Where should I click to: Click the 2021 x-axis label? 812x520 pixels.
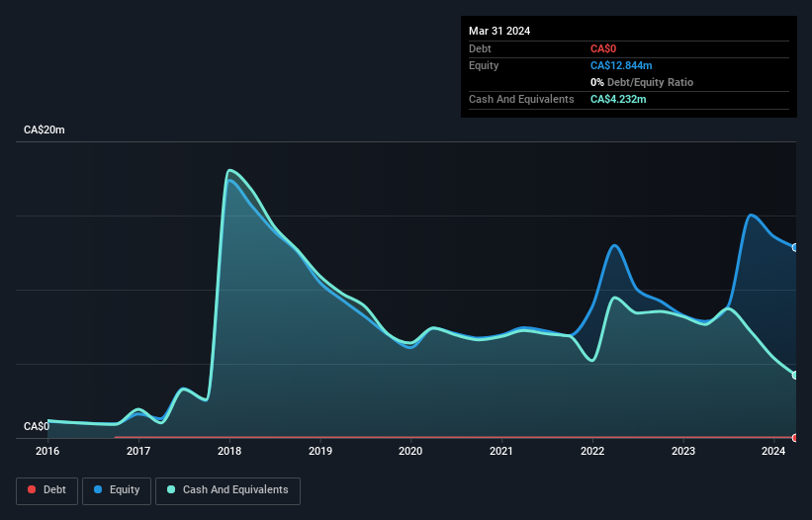click(501, 451)
